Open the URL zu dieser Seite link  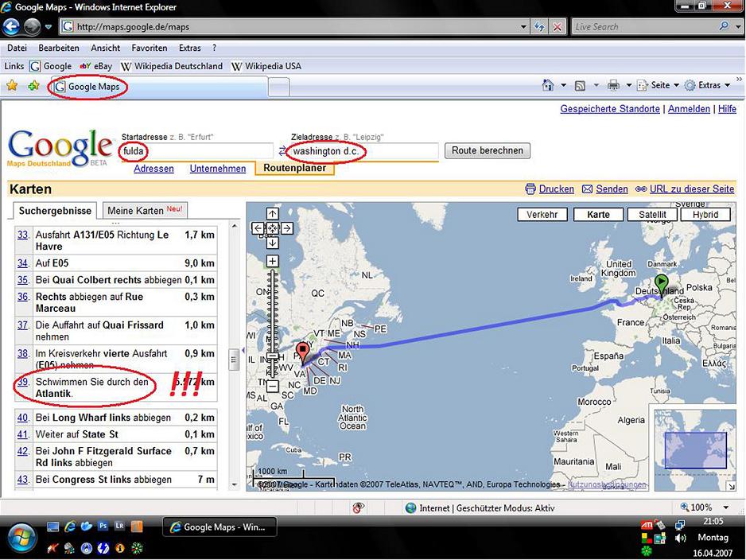point(692,189)
